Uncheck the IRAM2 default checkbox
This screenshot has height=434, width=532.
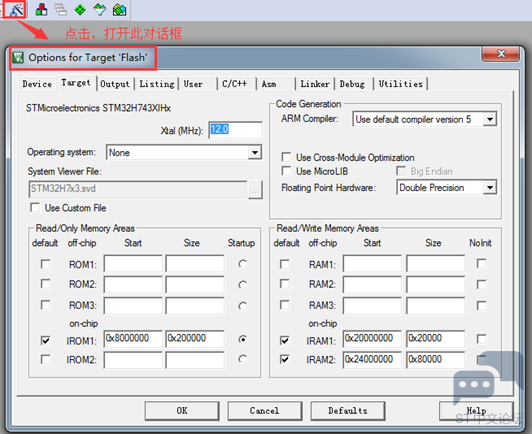coord(285,359)
